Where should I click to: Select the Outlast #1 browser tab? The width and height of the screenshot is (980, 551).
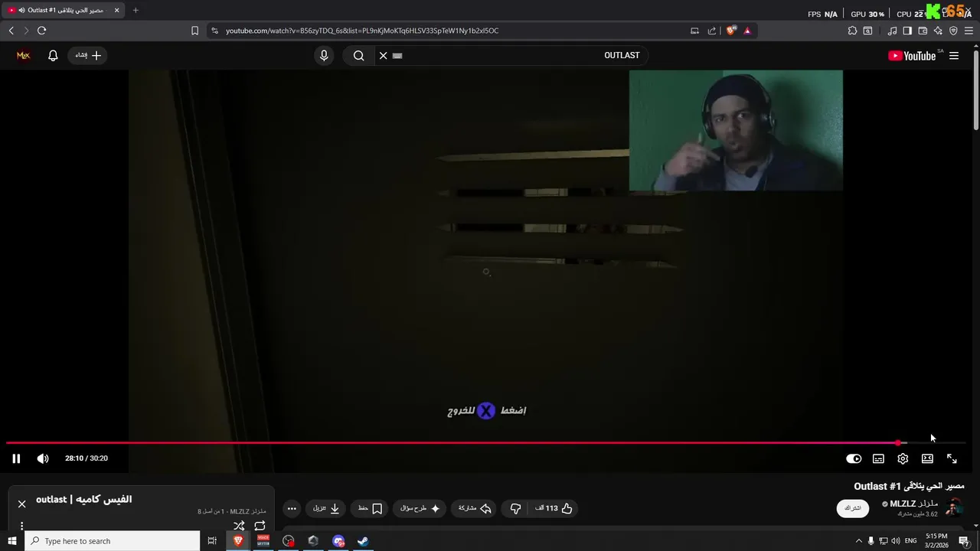[64, 10]
